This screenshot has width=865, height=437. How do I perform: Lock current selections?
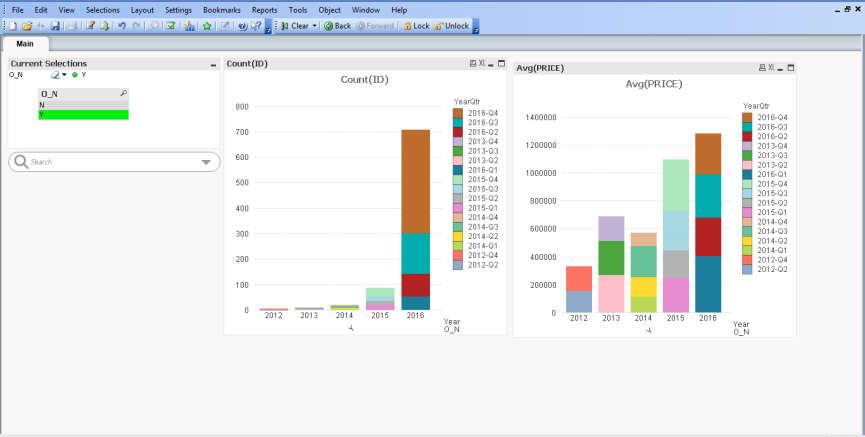[x=417, y=26]
